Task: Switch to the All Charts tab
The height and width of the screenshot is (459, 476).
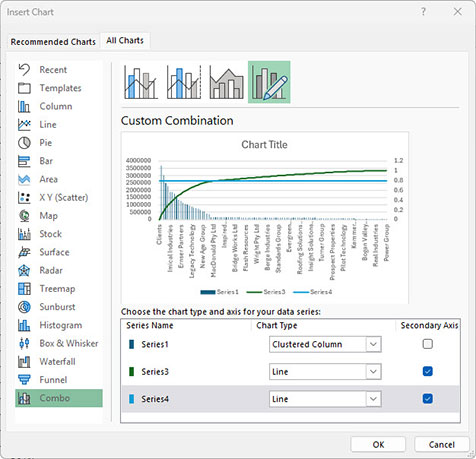Action: coord(125,41)
